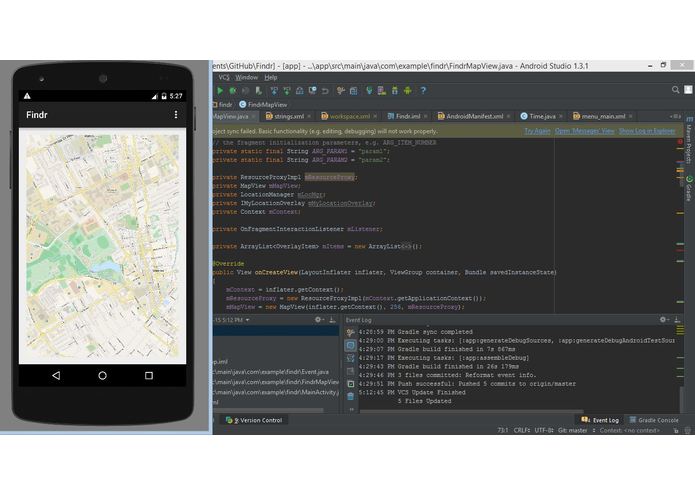Close the workspace.xml tab

pos(375,116)
